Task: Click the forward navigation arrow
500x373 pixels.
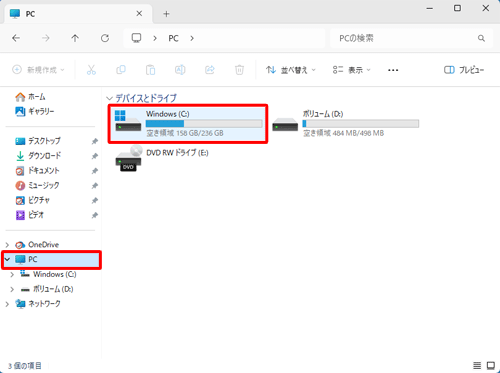Action: [x=46, y=38]
